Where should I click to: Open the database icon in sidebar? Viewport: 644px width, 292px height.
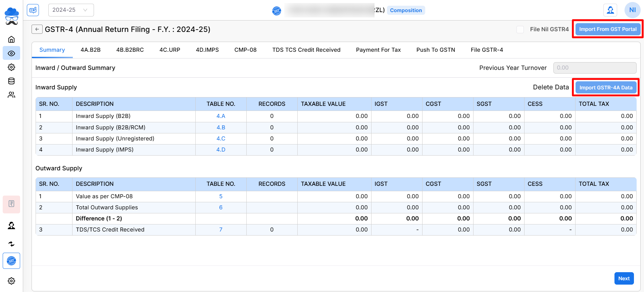pos(11,81)
